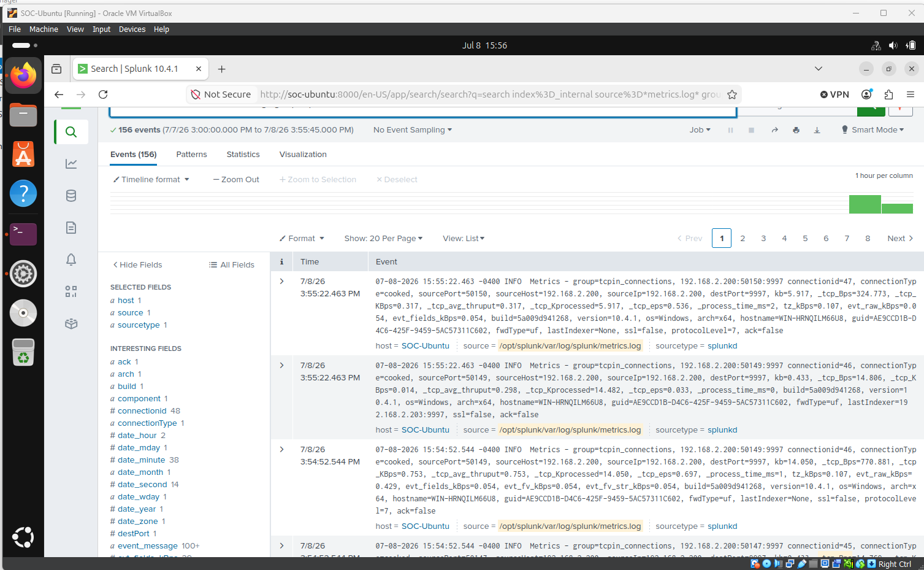Screen dimensions: 924x570
Task: Close the Search | Splunk 10.4.1 tab
Action: tap(199, 69)
